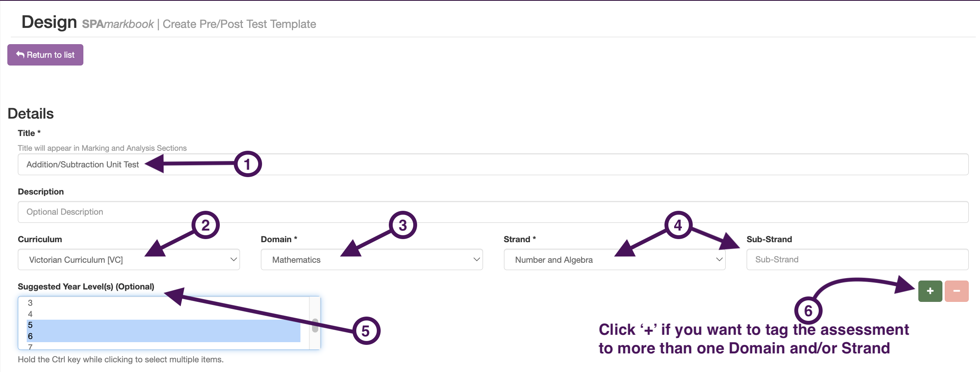Click the green plus add-strand button
Viewport: 980px width, 372px height.
pyautogui.click(x=930, y=291)
